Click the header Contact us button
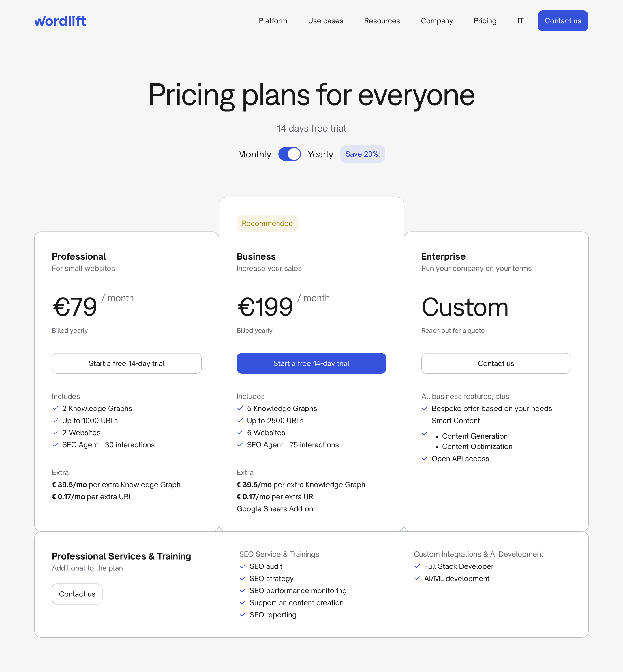Viewport: 623px width, 672px height. tap(563, 21)
